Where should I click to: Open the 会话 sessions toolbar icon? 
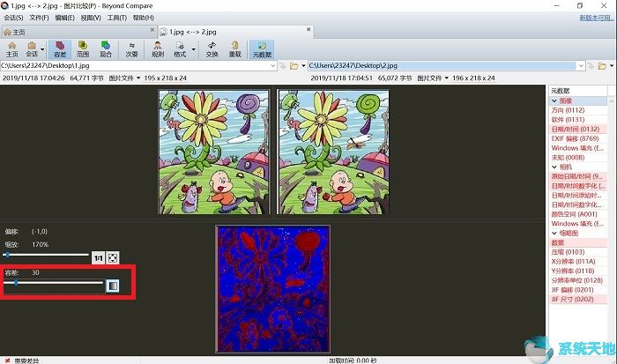pyautogui.click(x=32, y=49)
